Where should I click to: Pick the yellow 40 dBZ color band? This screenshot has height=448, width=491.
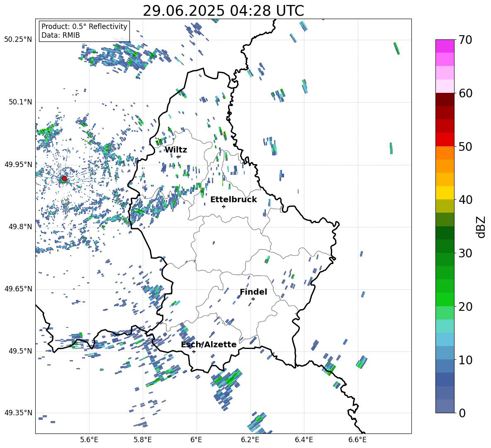445,193
